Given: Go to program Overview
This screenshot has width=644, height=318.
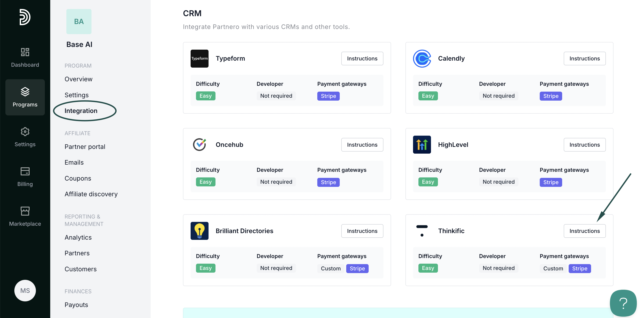Looking at the screenshot, I should pyautogui.click(x=78, y=79).
